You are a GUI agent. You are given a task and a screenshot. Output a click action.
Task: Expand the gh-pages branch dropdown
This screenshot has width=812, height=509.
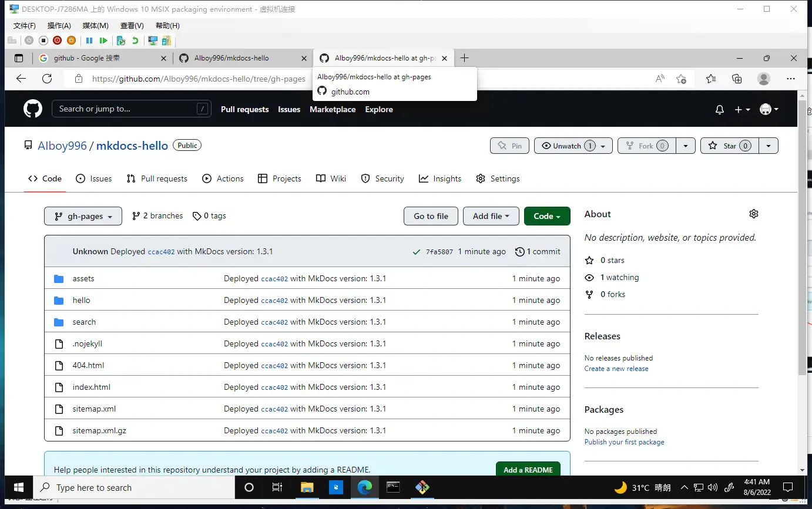click(x=83, y=216)
